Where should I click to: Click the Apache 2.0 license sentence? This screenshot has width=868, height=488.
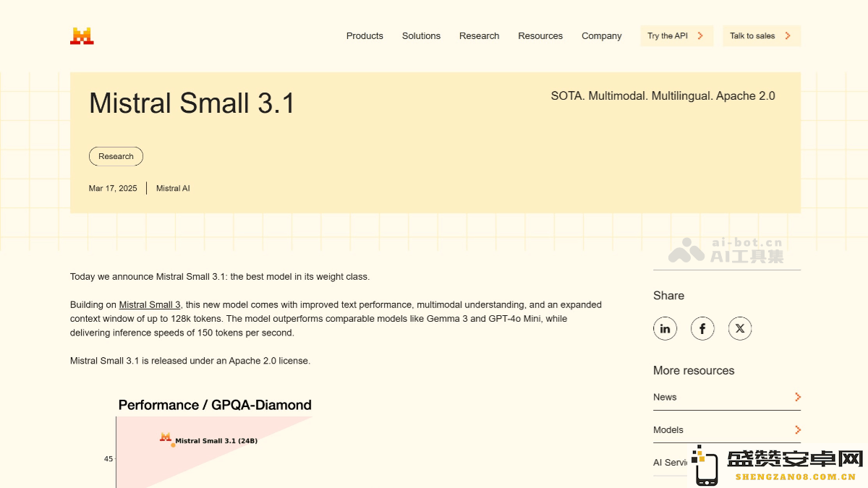coord(190,361)
